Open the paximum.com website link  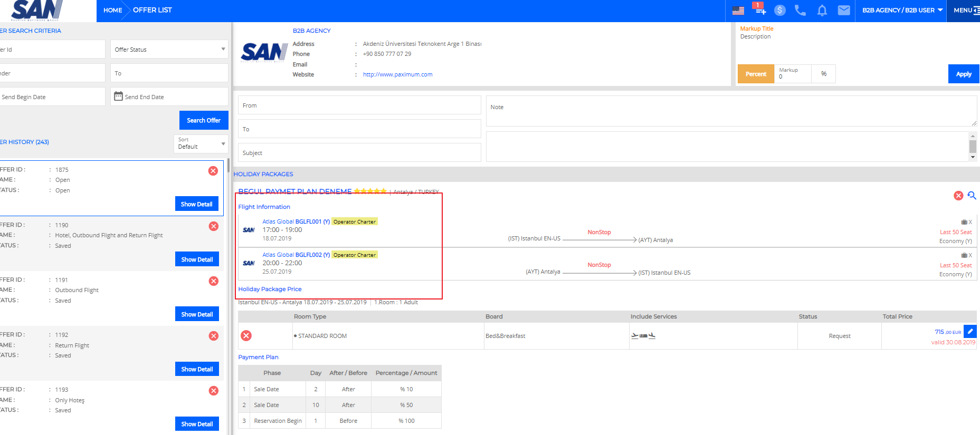pyautogui.click(x=397, y=75)
